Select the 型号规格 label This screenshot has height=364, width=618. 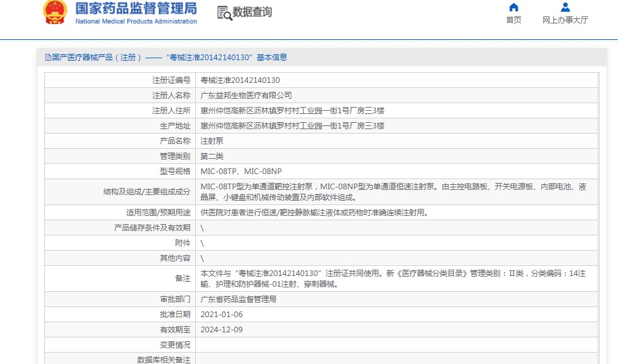pos(175,171)
